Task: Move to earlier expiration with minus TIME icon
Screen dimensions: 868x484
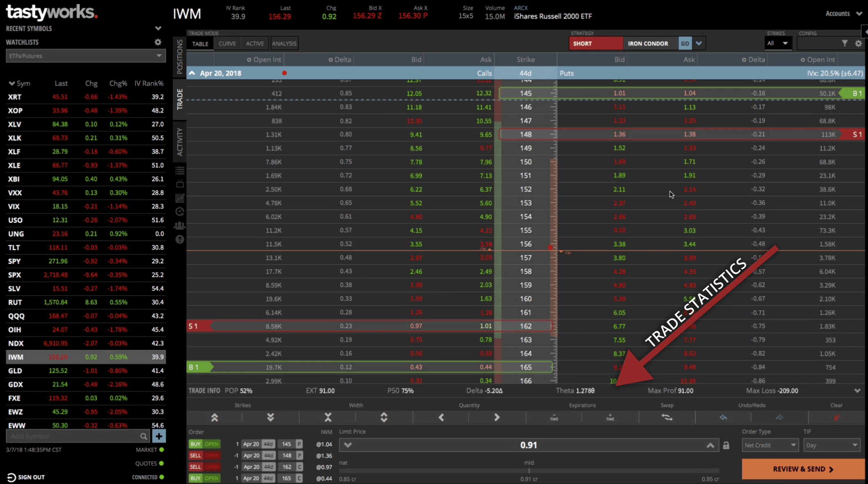Action: click(x=554, y=417)
